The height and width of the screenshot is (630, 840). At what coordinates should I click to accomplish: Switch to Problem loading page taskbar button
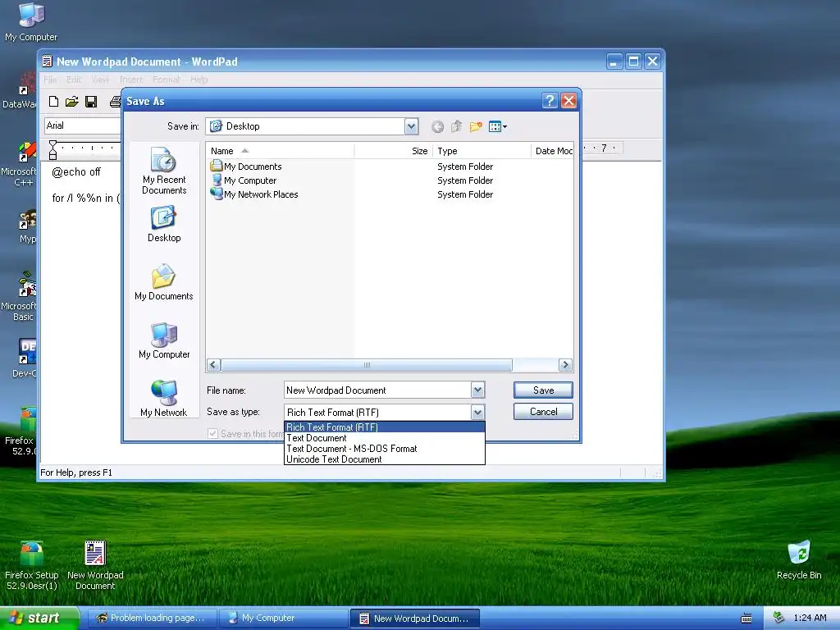pyautogui.click(x=152, y=618)
